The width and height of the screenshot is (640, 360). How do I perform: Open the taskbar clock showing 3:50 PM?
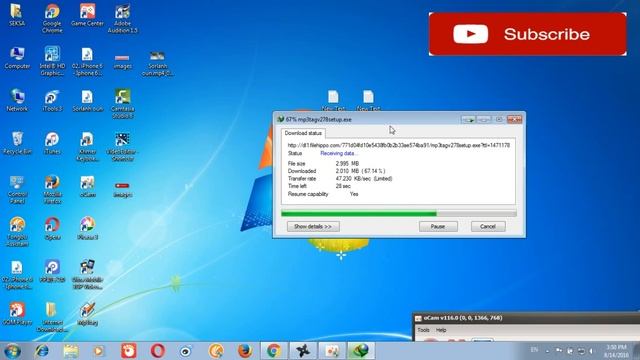click(x=616, y=351)
